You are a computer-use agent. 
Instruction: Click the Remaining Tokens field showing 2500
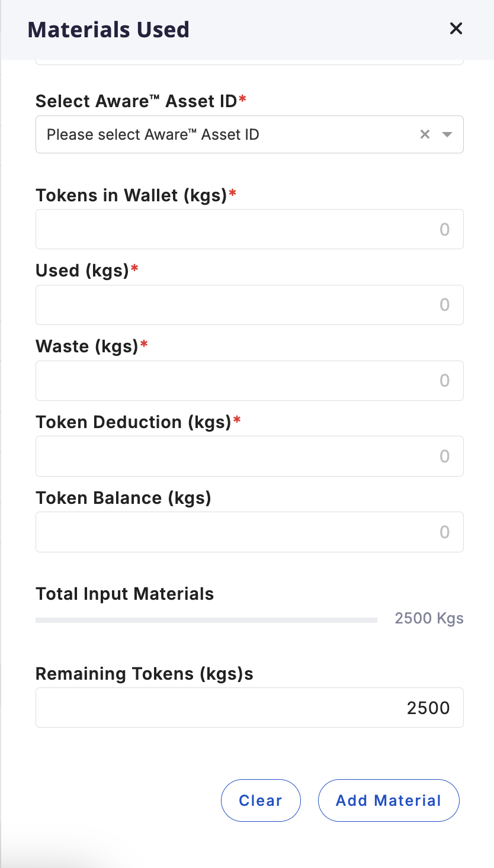coord(249,708)
